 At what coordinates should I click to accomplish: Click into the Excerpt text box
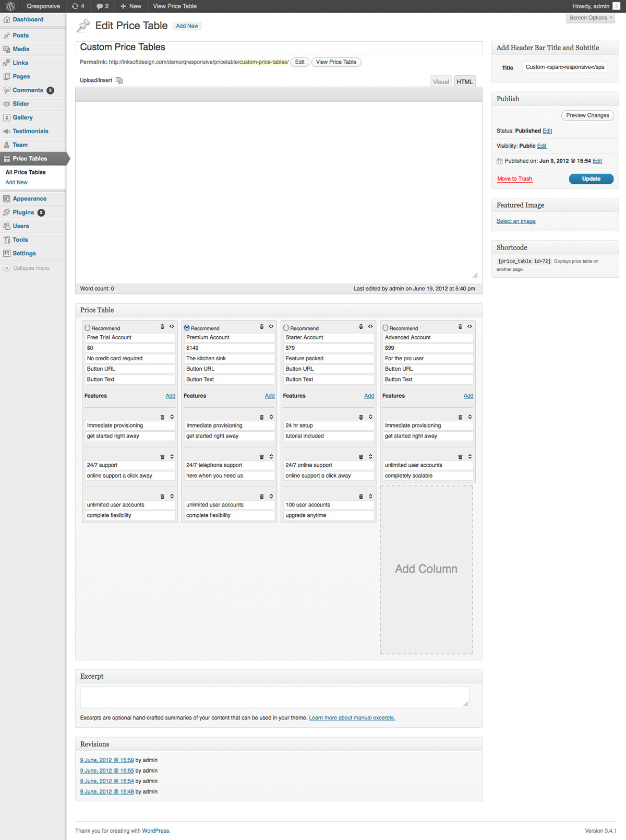pyautogui.click(x=274, y=697)
